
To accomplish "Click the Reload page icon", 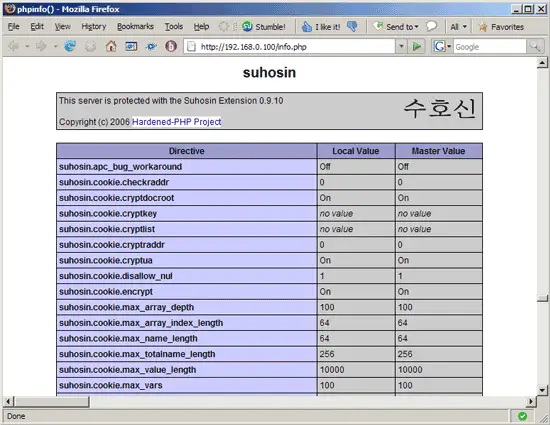I will click(70, 46).
